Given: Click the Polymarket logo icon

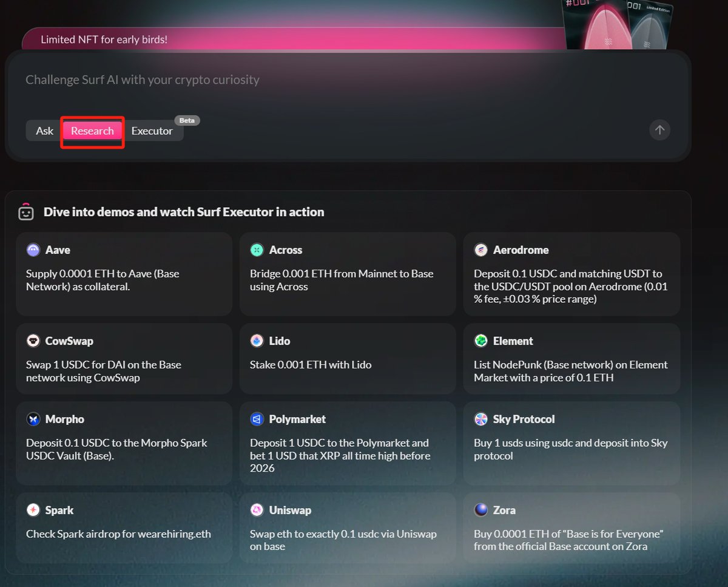Looking at the screenshot, I should click(257, 419).
